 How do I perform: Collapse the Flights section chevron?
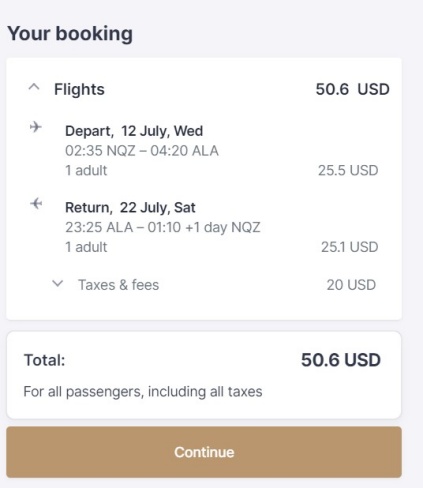point(34,87)
